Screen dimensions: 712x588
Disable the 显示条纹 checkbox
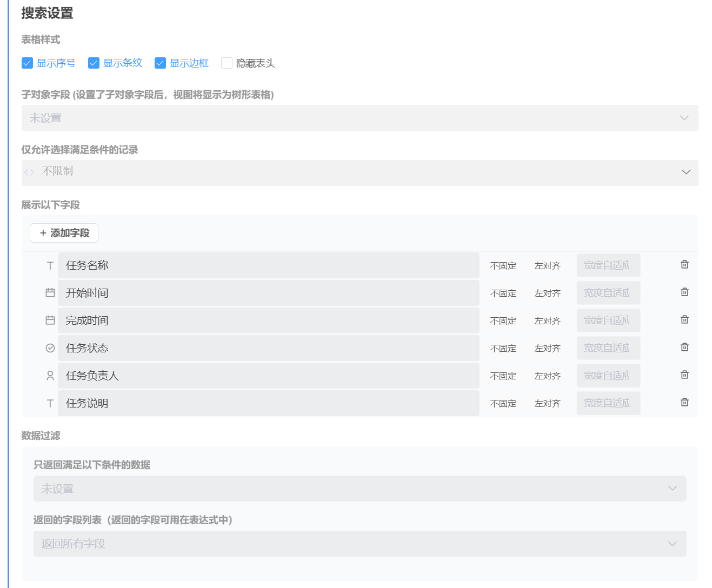pos(94,63)
